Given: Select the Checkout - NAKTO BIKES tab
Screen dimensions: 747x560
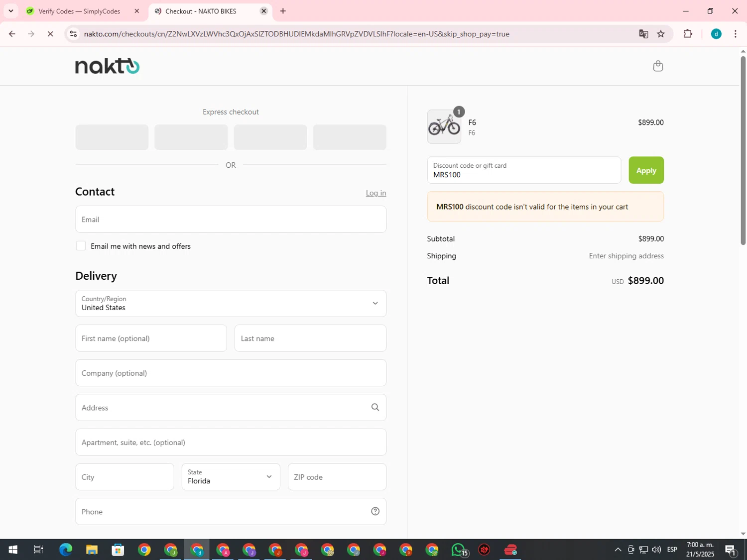Looking at the screenshot, I should pyautogui.click(x=210, y=11).
